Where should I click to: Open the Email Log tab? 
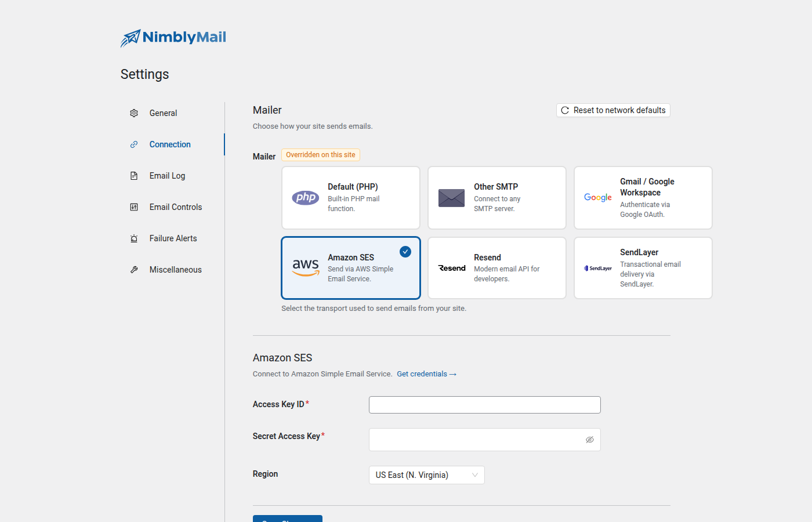point(172,176)
